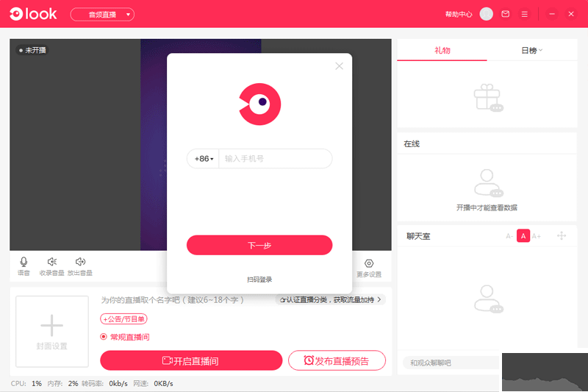This screenshot has width=588, height=392.
Task: Open the 日榜 daily ranking dropdown
Action: (531, 50)
